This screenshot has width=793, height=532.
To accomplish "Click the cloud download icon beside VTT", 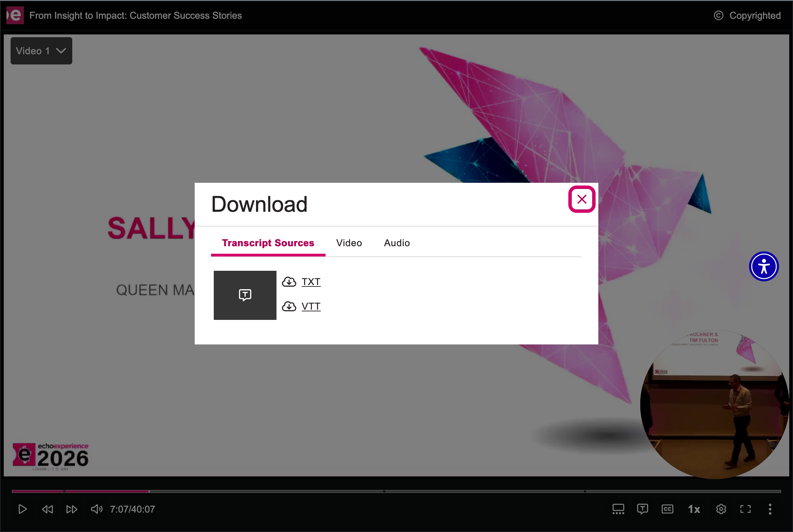I will (x=289, y=307).
